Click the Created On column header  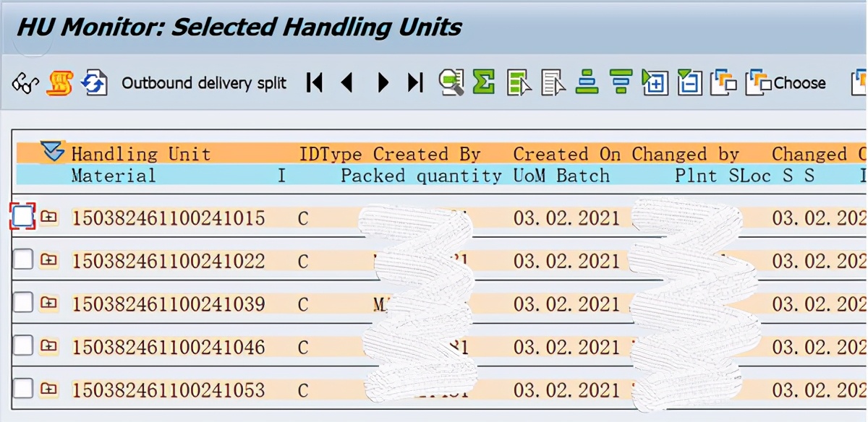[568, 154]
